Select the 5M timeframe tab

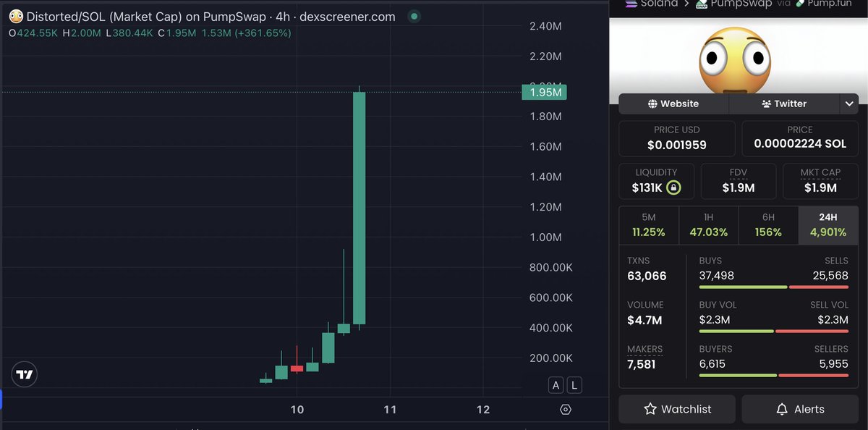click(x=649, y=225)
